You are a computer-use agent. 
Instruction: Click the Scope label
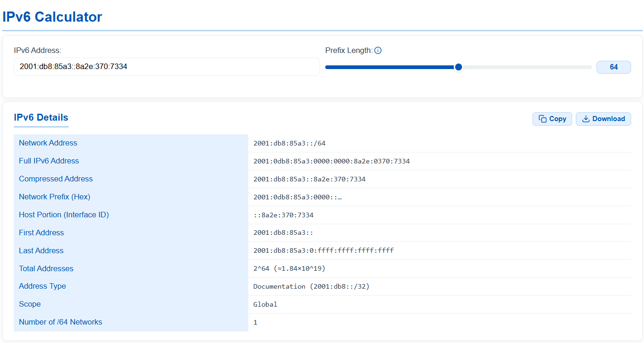(30, 304)
